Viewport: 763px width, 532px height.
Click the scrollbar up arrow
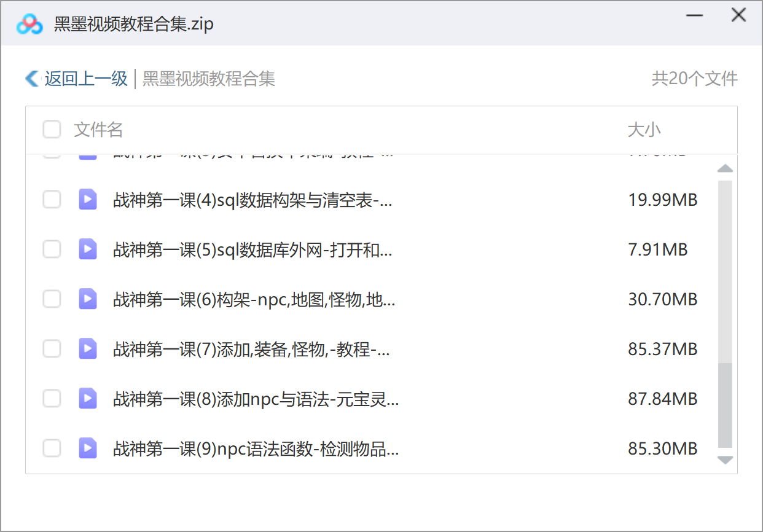tap(726, 168)
